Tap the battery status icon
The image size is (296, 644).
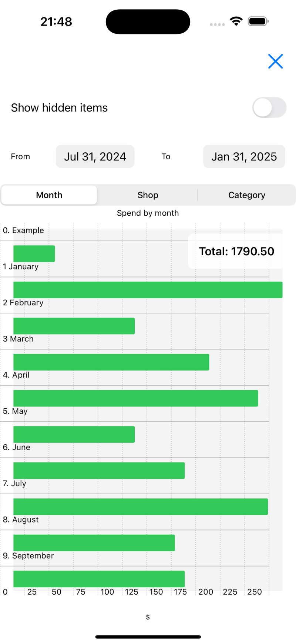[258, 21]
